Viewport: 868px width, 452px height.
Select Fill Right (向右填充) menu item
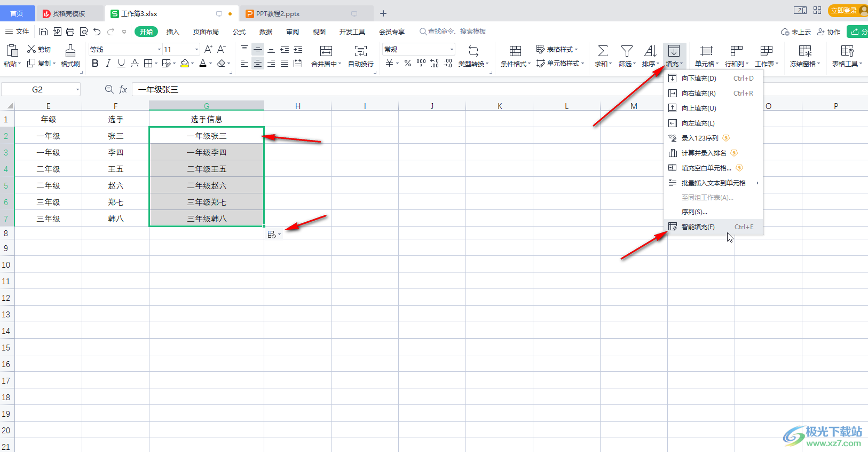[713, 93]
